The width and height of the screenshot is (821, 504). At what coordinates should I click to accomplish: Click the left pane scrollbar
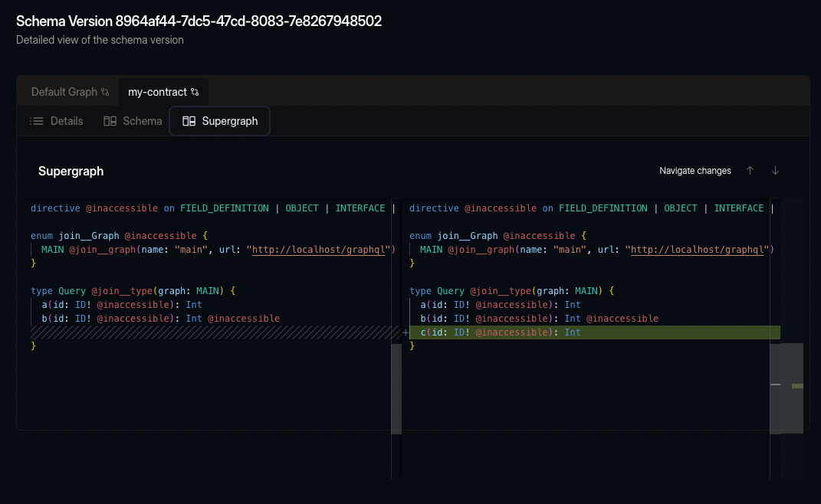pos(396,387)
